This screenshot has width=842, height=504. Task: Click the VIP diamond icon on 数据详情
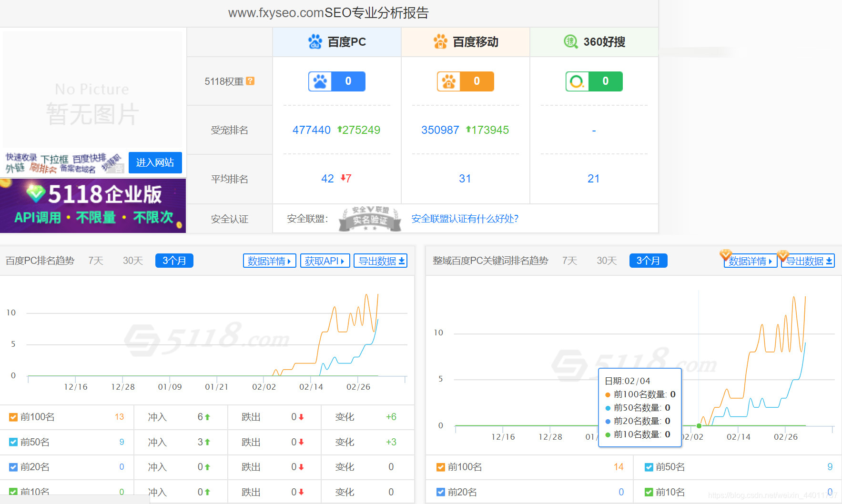tap(726, 255)
